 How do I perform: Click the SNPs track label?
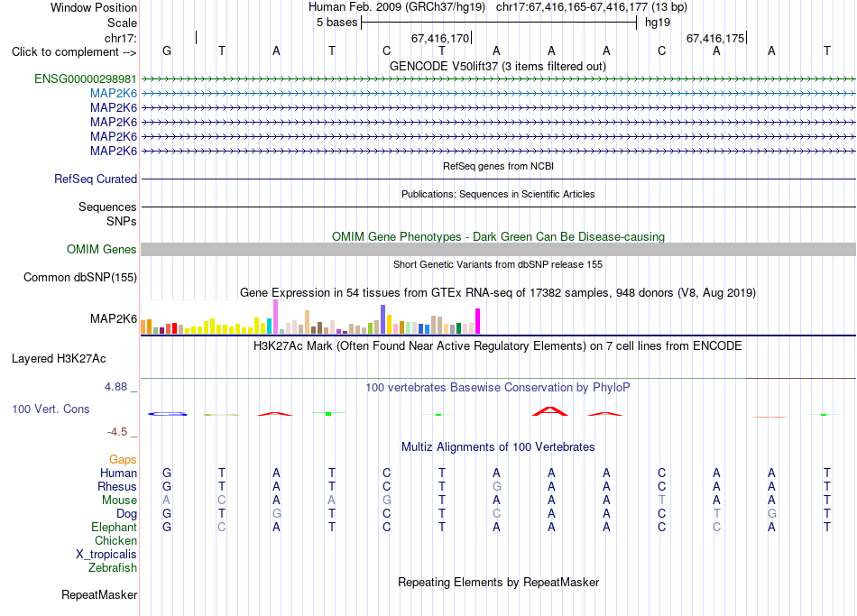122,221
